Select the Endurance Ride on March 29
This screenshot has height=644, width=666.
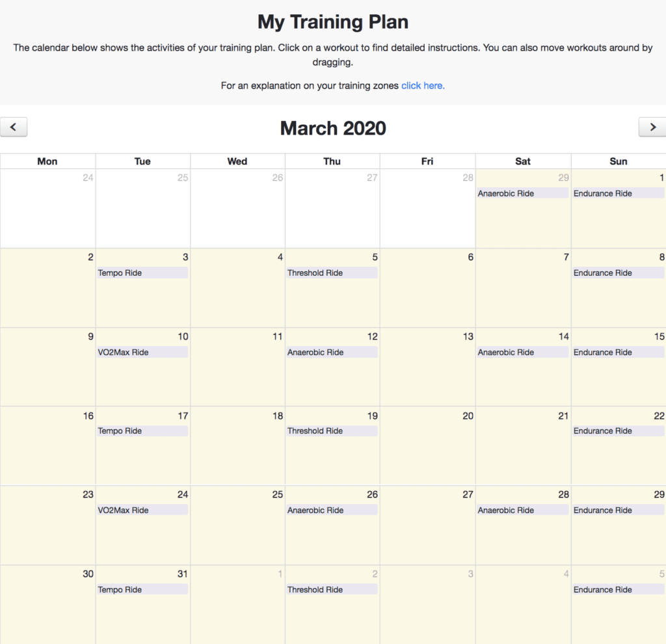coord(617,510)
